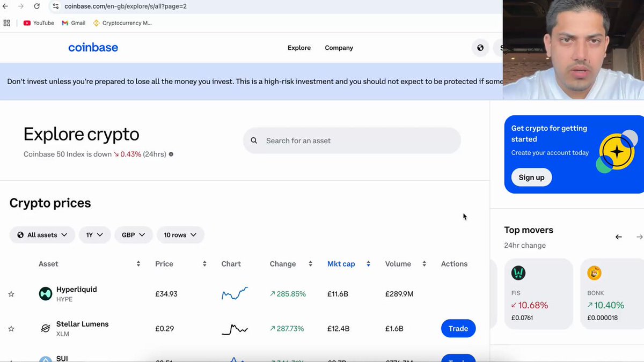Open the YouTube bookmark

click(x=39, y=23)
